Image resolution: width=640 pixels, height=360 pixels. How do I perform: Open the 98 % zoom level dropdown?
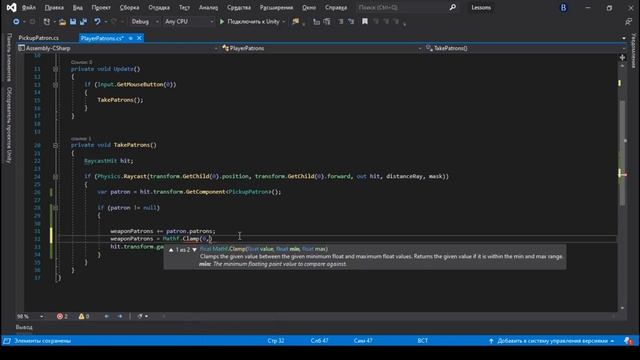click(x=30, y=316)
